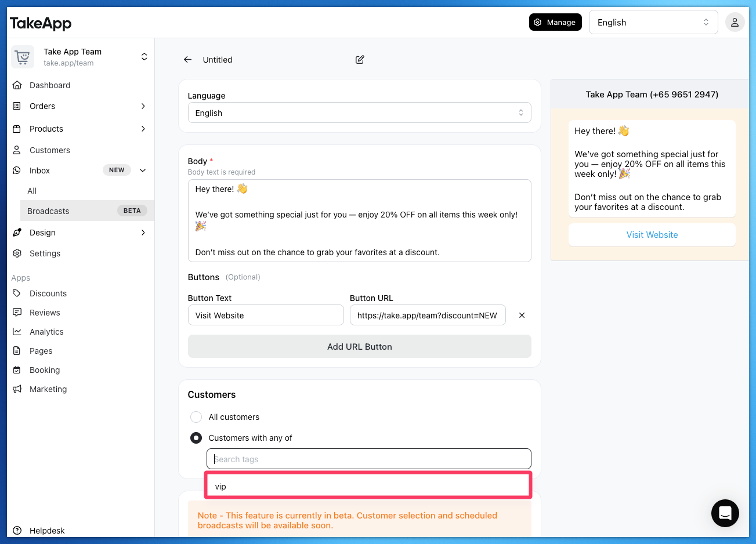Collapse the Inbox submenu chevron
Image resolution: width=756 pixels, height=544 pixels.
[x=143, y=171]
